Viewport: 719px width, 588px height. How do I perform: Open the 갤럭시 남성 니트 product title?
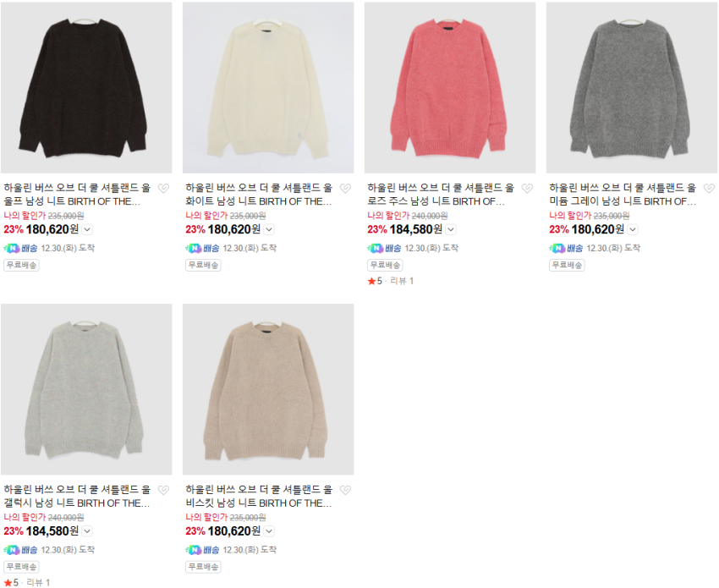pyautogui.click(x=77, y=497)
